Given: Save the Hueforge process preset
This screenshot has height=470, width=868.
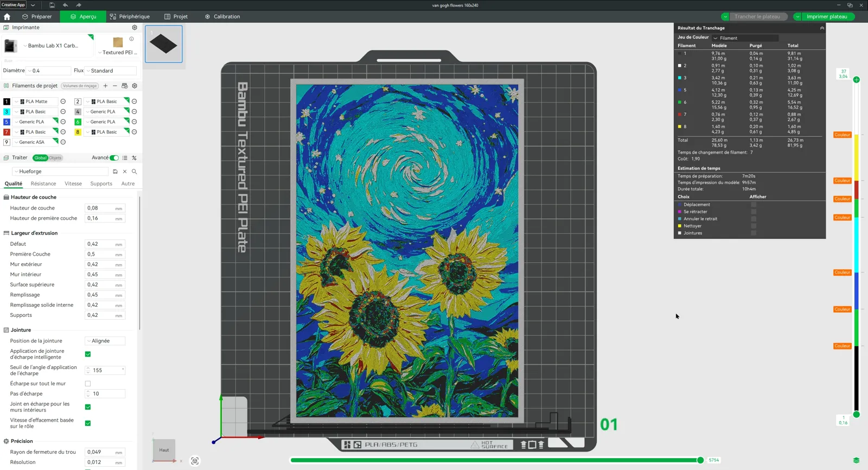Looking at the screenshot, I should click(x=115, y=172).
